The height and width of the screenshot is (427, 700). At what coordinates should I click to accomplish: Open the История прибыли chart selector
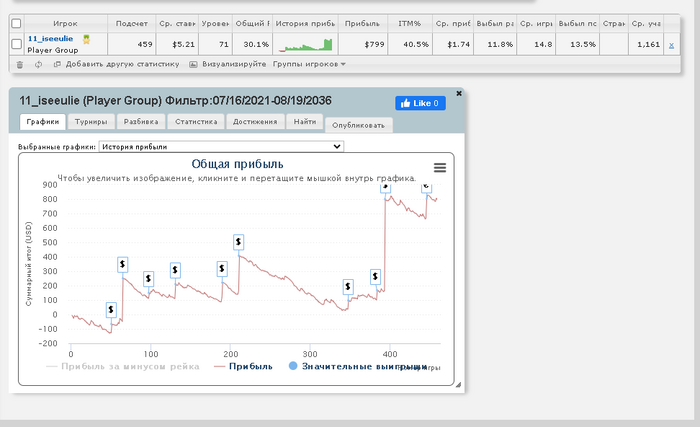click(221, 147)
